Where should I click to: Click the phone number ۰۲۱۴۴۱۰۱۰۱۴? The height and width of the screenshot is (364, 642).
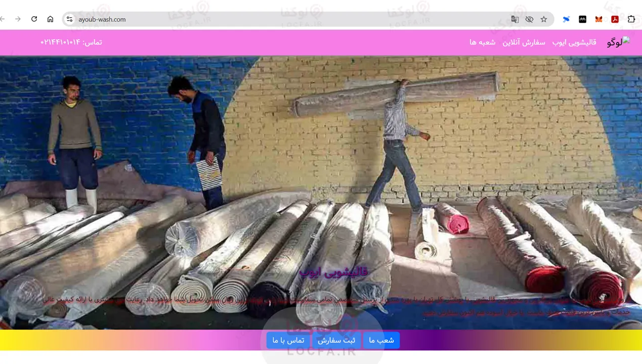[x=60, y=42]
